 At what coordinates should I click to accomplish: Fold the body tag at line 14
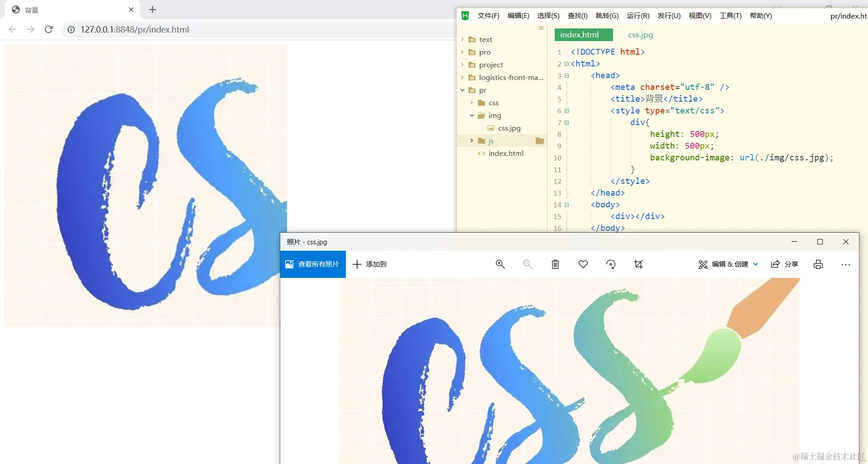pyautogui.click(x=566, y=205)
